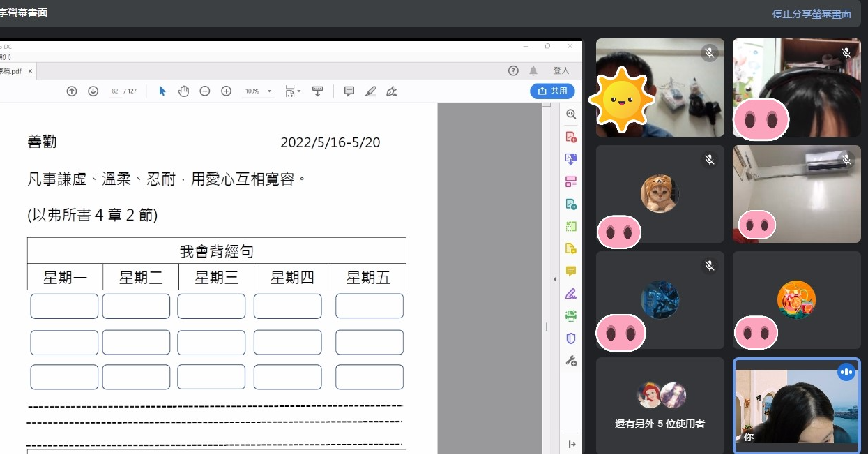Open the Fill & Sign pen tool in sidebar
The width and height of the screenshot is (868, 455).
[571, 293]
